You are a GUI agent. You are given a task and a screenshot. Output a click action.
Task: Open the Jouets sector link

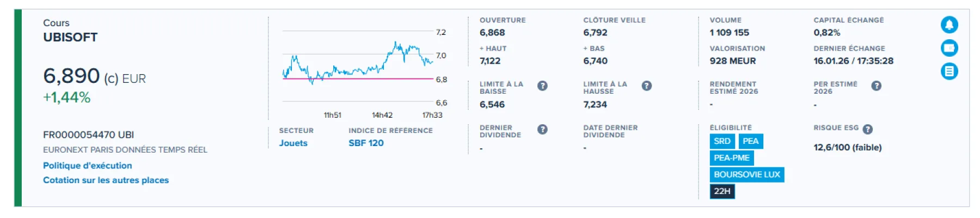[293, 143]
